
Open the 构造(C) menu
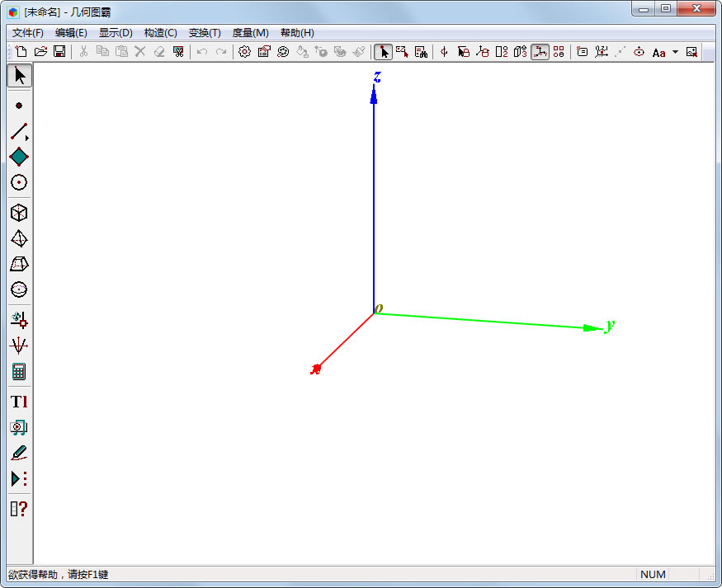point(160,33)
